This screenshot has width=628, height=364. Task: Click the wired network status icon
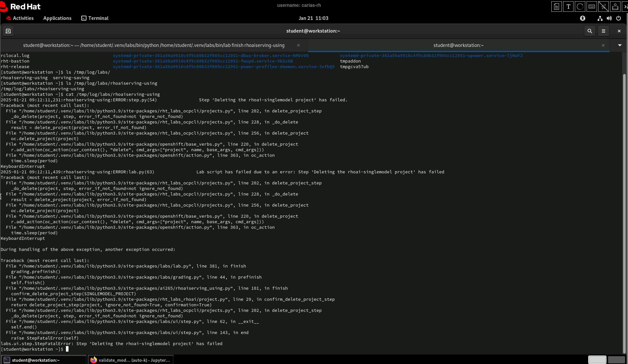[600, 18]
